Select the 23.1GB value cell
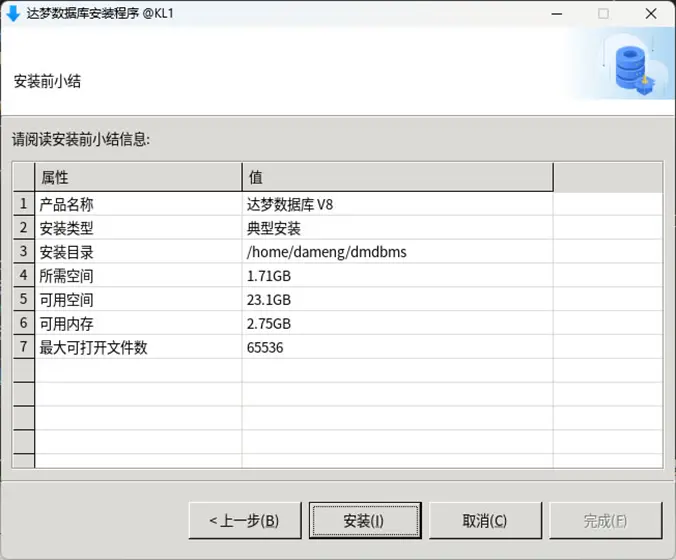 coord(397,299)
